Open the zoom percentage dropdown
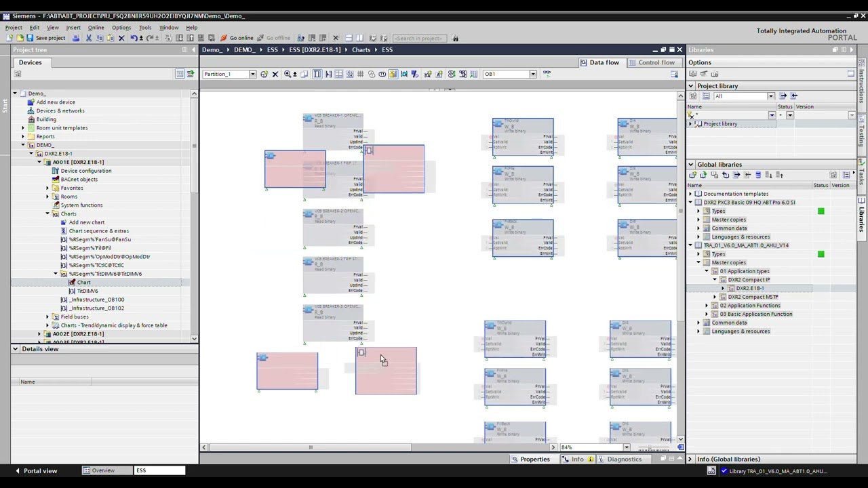The image size is (868, 488). click(626, 447)
